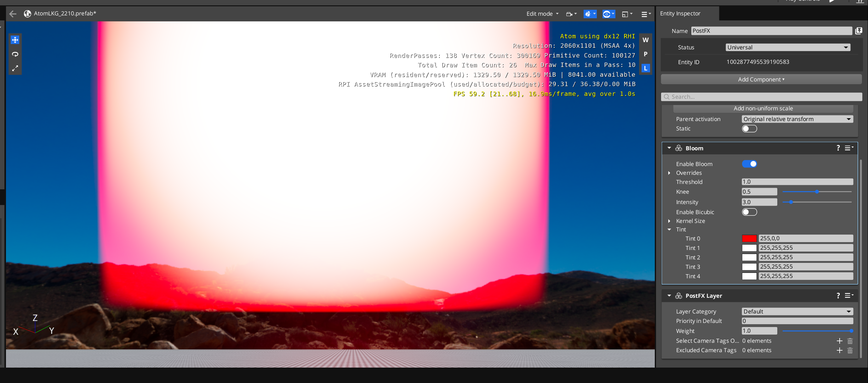The image size is (868, 383).
Task: Click the Add Component button
Action: [761, 79]
